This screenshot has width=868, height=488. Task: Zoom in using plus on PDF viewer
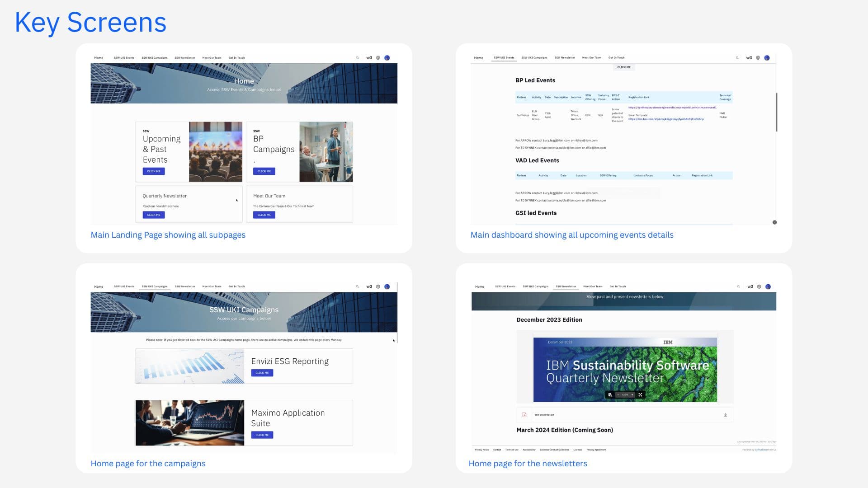pos(632,395)
